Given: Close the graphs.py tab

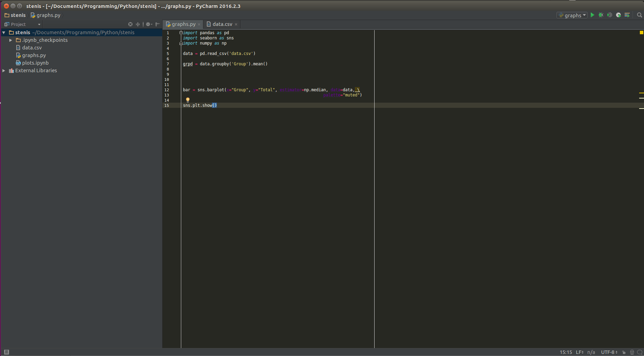Looking at the screenshot, I should pos(199,25).
